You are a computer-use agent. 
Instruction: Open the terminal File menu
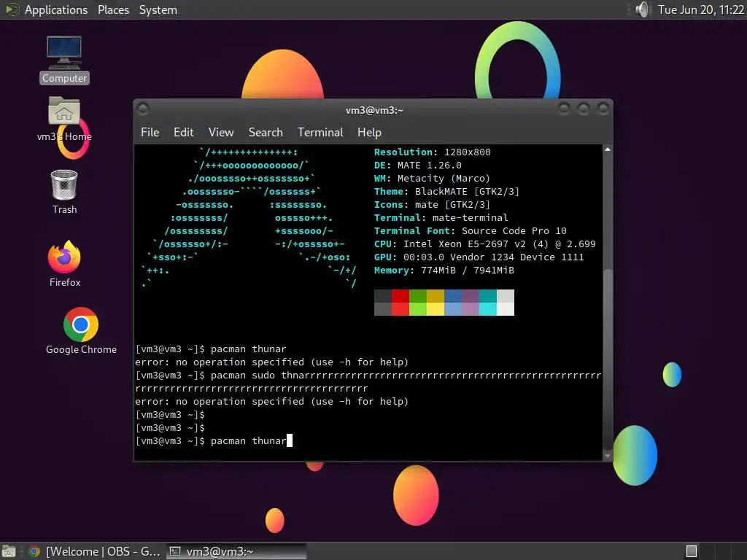[x=150, y=132]
